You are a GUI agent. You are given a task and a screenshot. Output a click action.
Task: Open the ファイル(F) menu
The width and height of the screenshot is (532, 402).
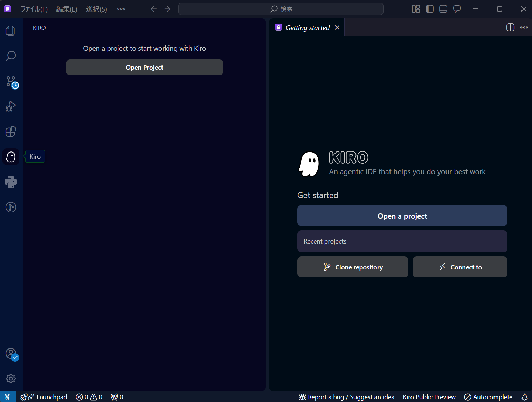tap(34, 9)
